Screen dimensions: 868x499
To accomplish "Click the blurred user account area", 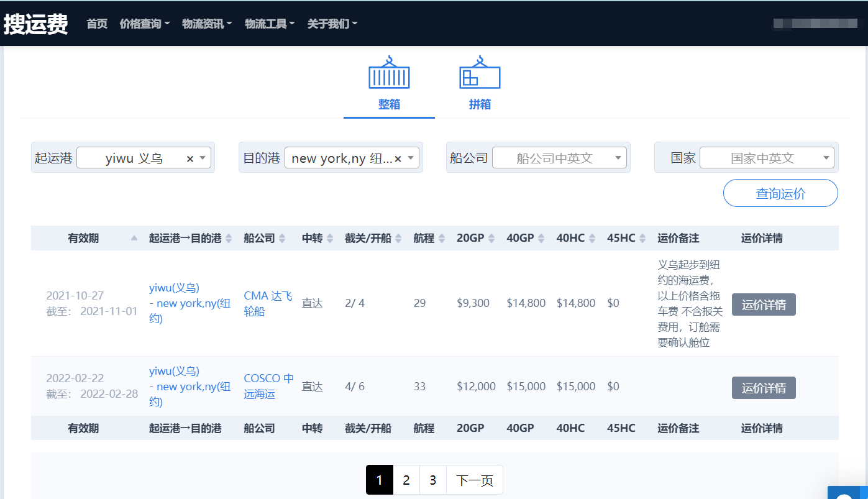I will pos(815,24).
